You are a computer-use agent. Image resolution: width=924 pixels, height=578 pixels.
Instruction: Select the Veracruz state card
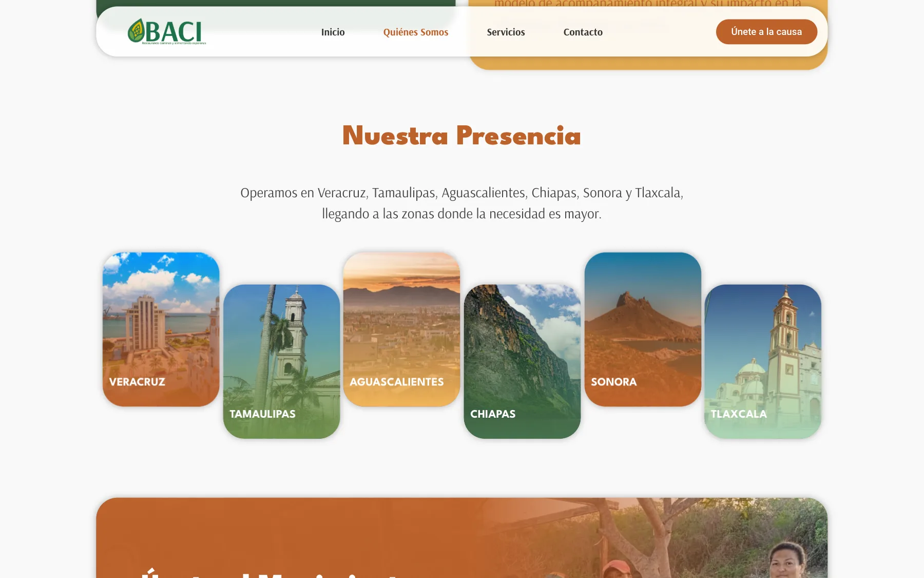(x=161, y=329)
